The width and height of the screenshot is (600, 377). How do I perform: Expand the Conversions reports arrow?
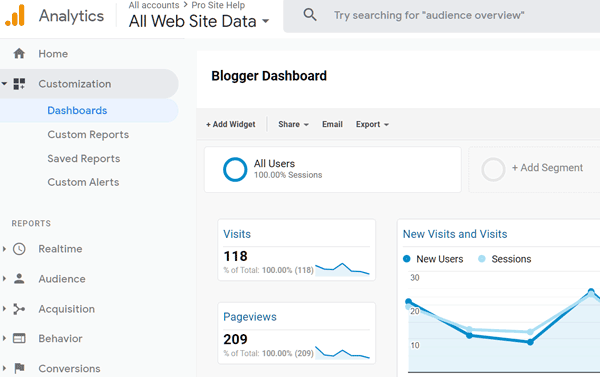[x=4, y=368]
